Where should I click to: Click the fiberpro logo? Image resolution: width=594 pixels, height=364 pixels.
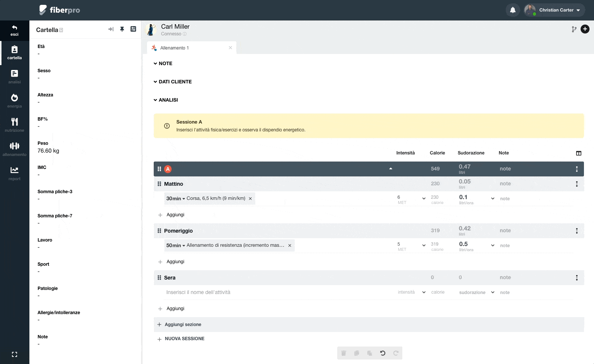(60, 10)
